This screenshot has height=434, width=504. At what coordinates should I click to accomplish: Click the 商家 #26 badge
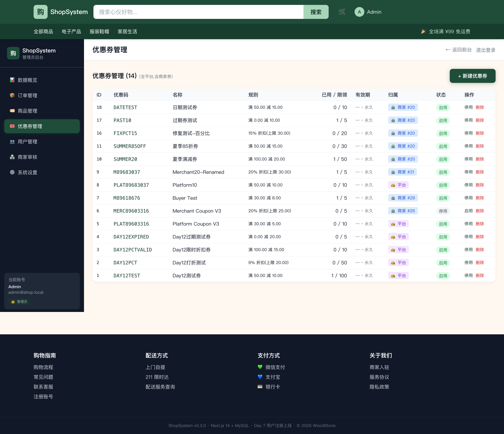pos(403,211)
